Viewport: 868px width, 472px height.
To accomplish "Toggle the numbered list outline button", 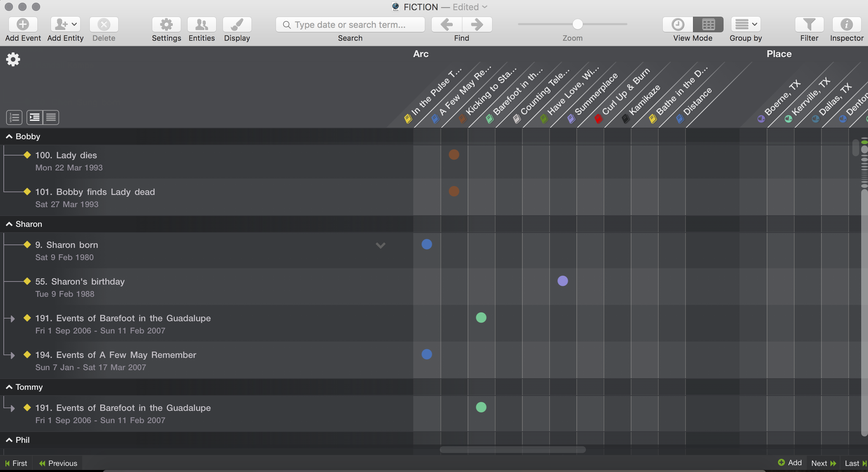I will (14, 117).
